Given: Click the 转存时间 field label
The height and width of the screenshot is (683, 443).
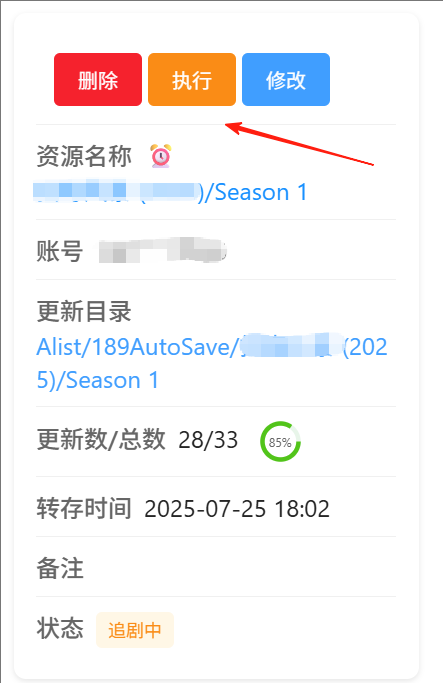Looking at the screenshot, I should (x=84, y=508).
